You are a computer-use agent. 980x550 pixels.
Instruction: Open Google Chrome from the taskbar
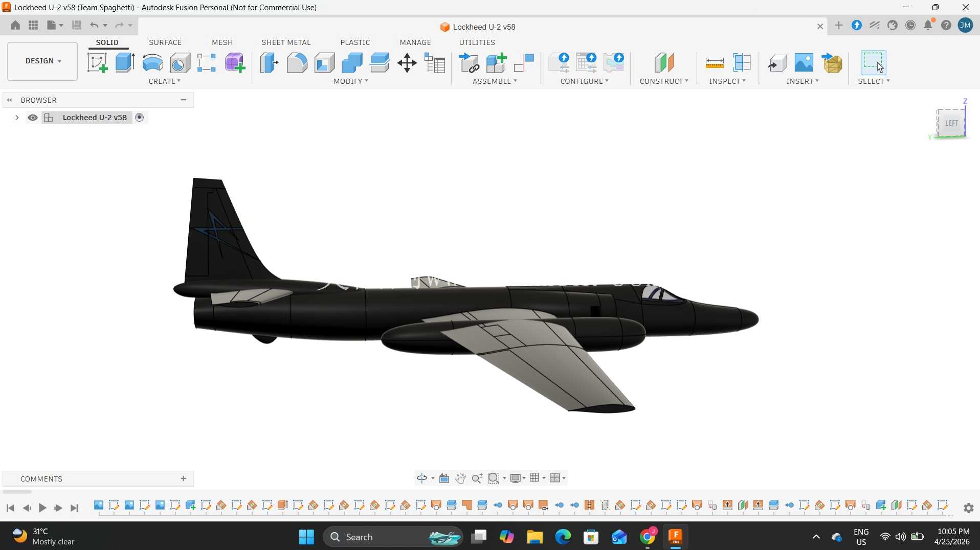648,537
